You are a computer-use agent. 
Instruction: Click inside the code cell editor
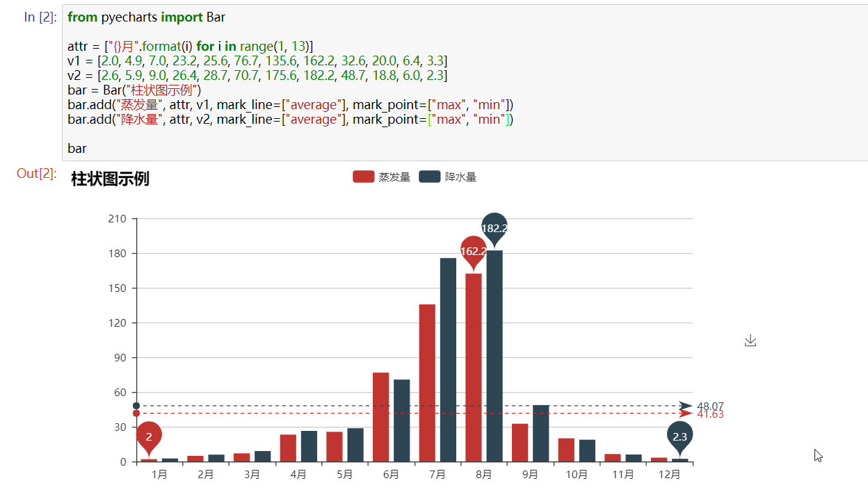(x=465, y=83)
